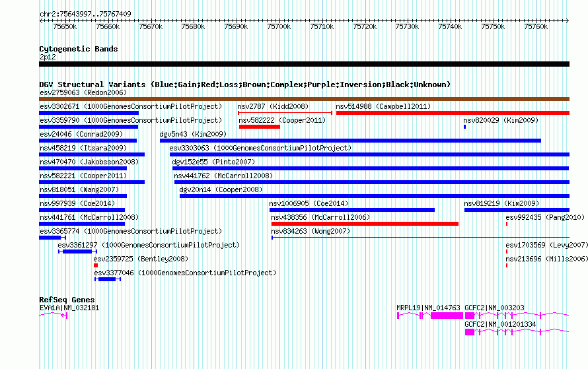Click nsv441762 (McCarroll2008) label
The height and width of the screenshot is (369, 588).
[x=223, y=176]
